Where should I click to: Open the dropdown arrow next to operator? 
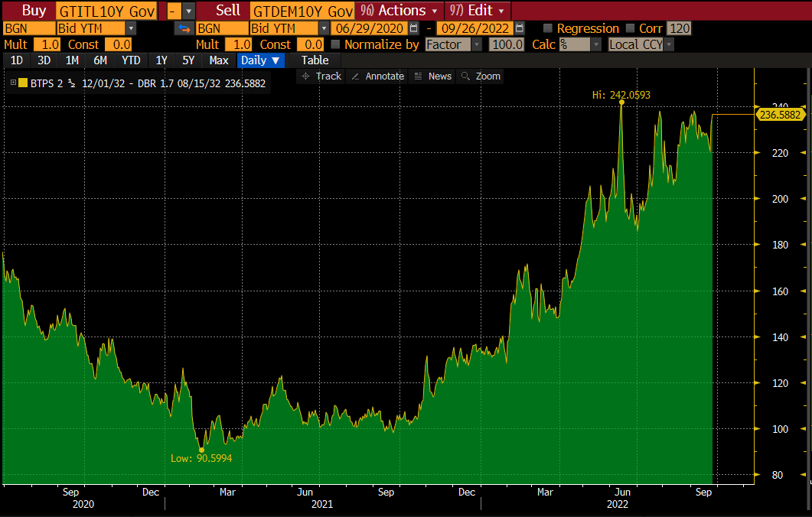[188, 11]
